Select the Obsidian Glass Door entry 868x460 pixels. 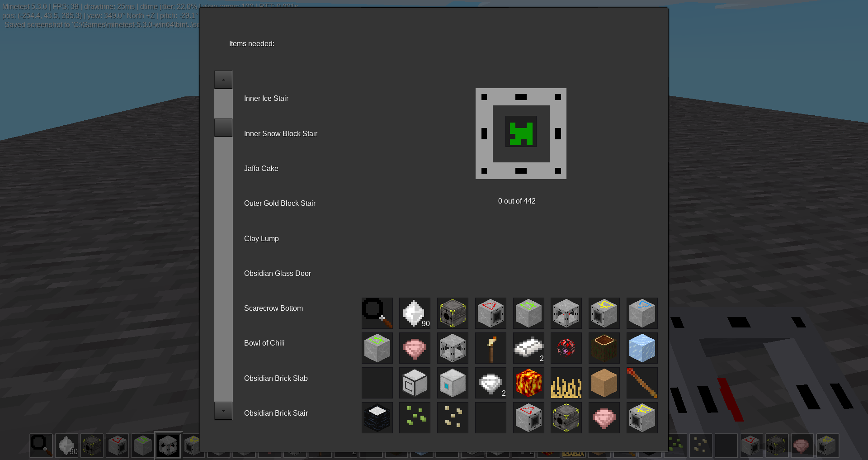click(x=277, y=273)
